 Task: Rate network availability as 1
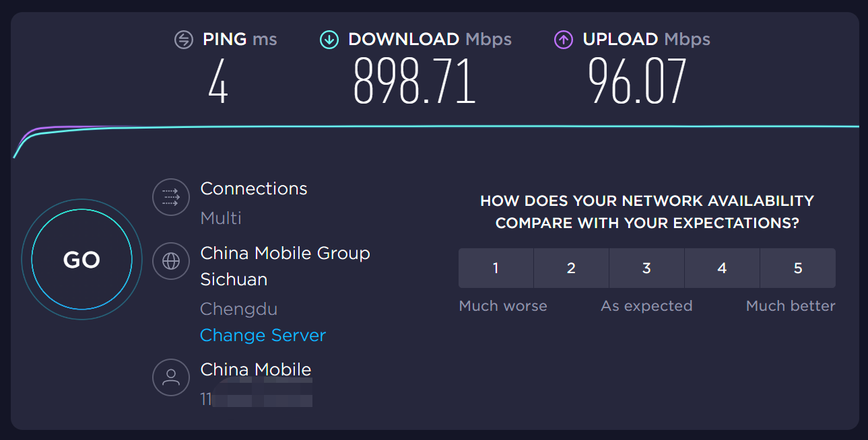(496, 268)
